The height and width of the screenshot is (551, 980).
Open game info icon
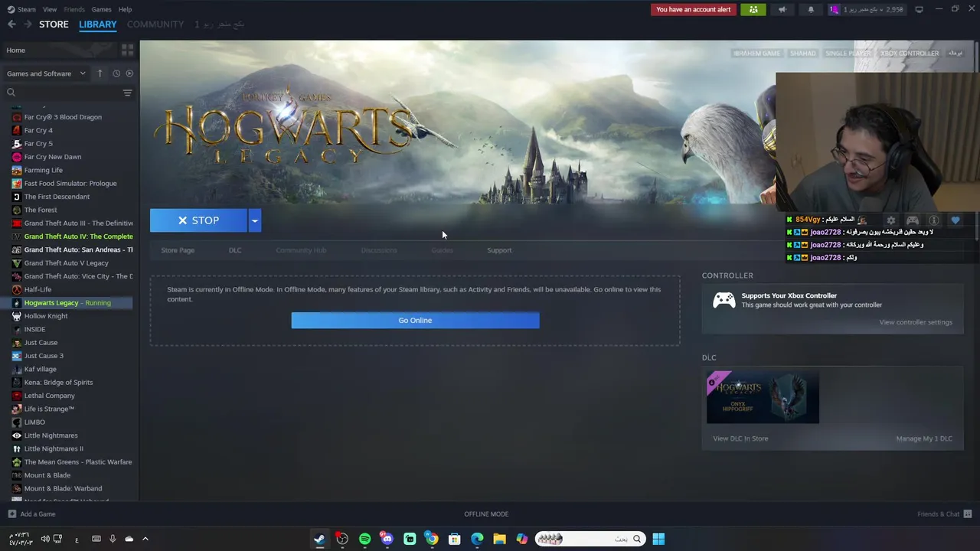[933, 220]
